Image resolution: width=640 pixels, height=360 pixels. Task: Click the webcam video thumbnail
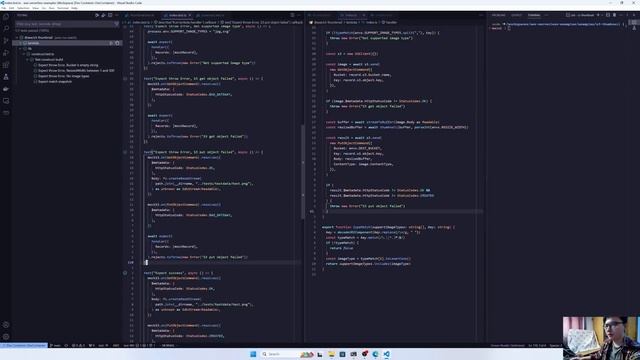tap(601, 338)
